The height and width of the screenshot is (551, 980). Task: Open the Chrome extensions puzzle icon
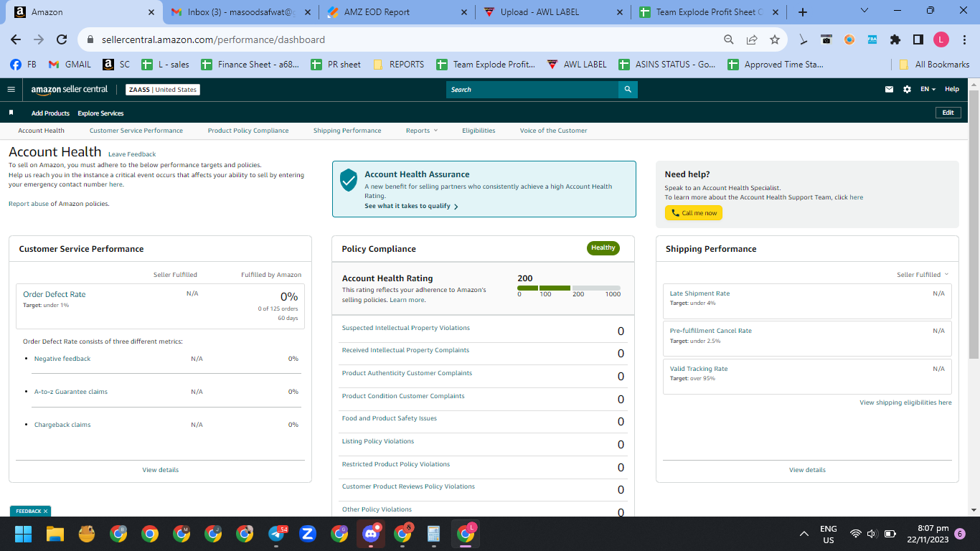895,40
